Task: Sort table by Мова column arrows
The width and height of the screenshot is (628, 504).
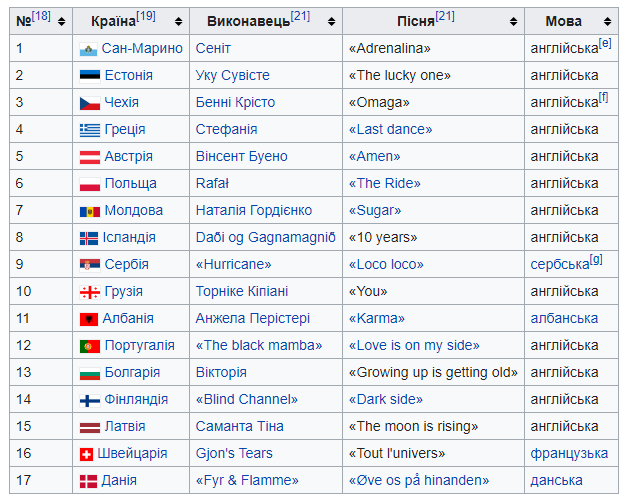Action: pyautogui.click(x=608, y=21)
